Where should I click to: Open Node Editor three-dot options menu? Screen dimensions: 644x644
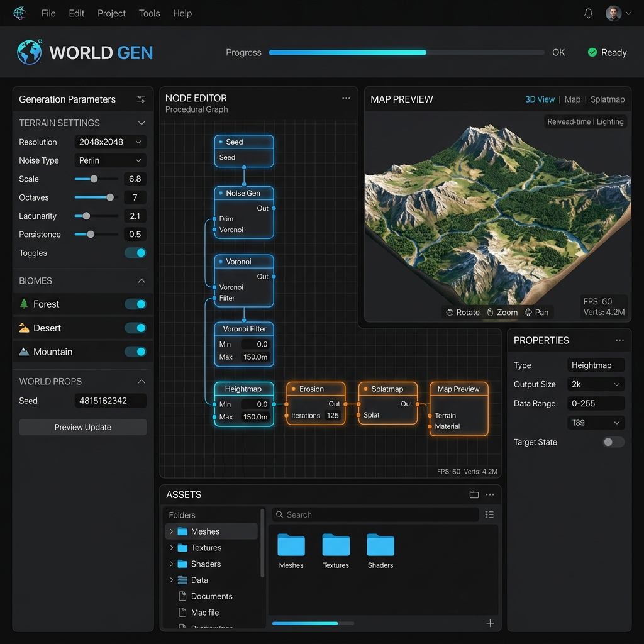click(346, 98)
